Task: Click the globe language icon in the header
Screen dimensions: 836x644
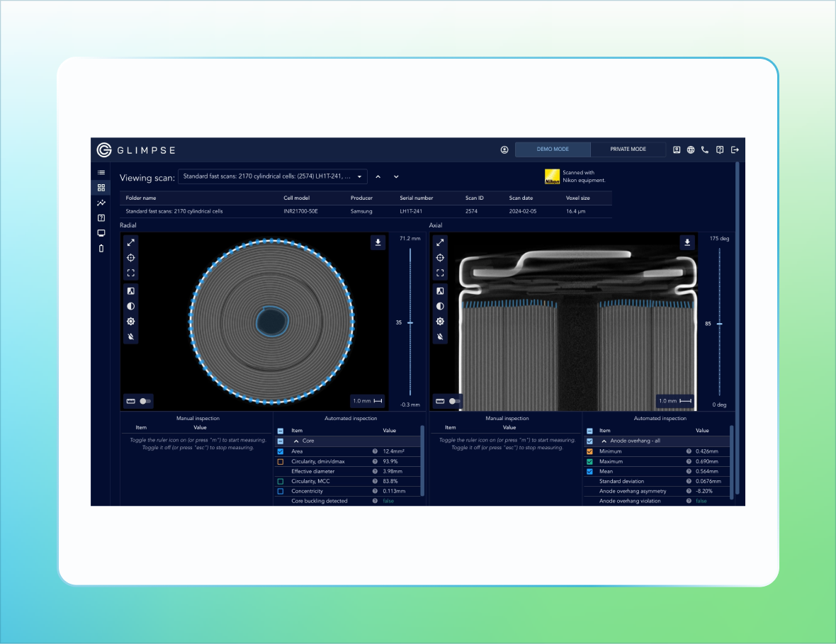Action: click(691, 149)
